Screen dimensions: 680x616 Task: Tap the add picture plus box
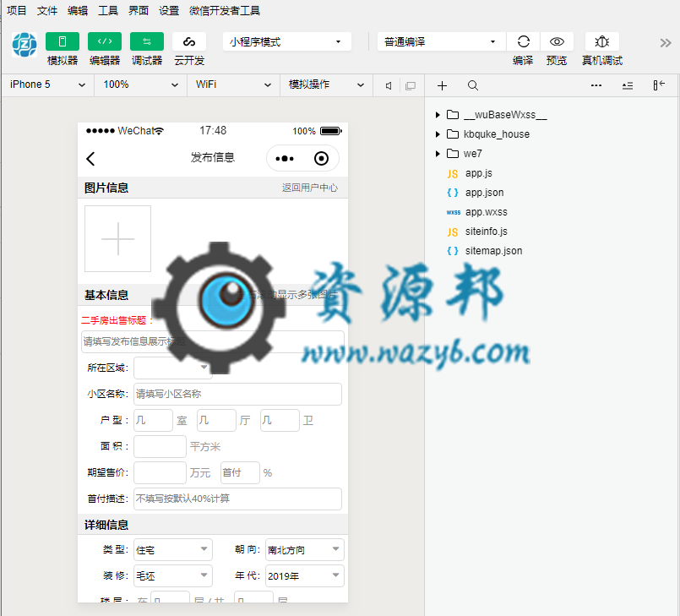click(x=117, y=238)
